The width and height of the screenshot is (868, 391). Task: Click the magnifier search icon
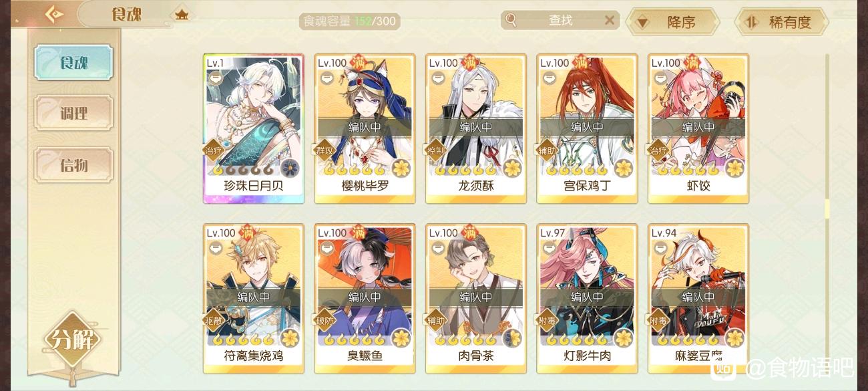click(x=511, y=20)
